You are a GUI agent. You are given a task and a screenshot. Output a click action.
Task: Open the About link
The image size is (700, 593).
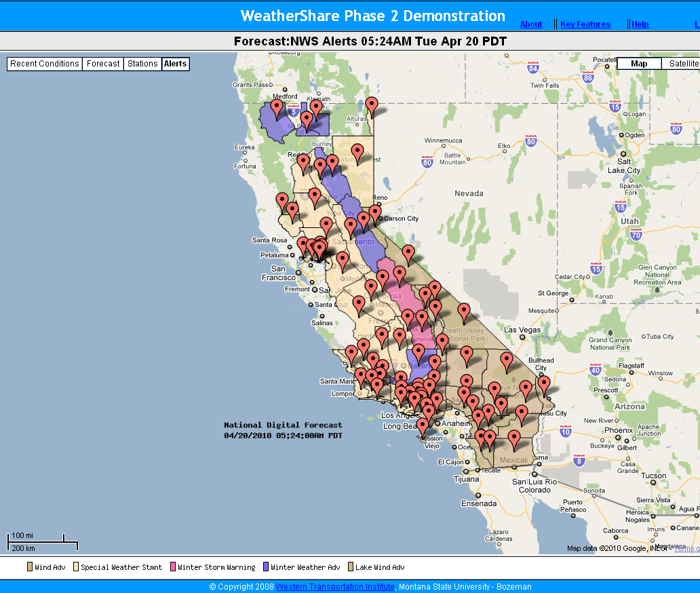pos(530,24)
